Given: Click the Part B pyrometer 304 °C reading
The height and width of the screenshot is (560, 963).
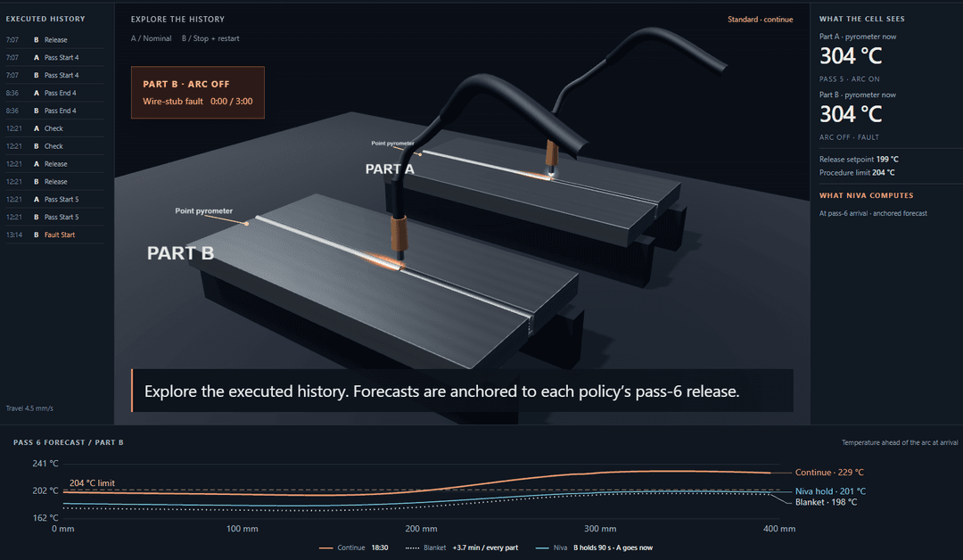Looking at the screenshot, I should pos(851,114).
